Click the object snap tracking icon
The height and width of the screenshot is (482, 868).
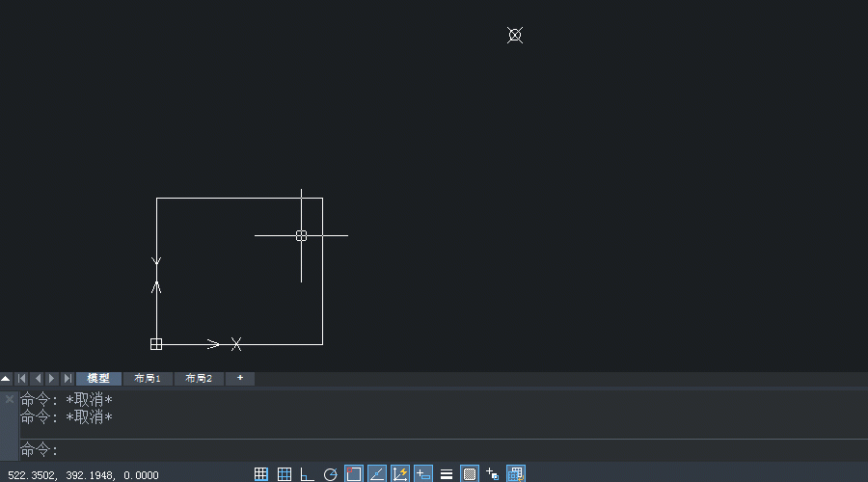tap(377, 473)
